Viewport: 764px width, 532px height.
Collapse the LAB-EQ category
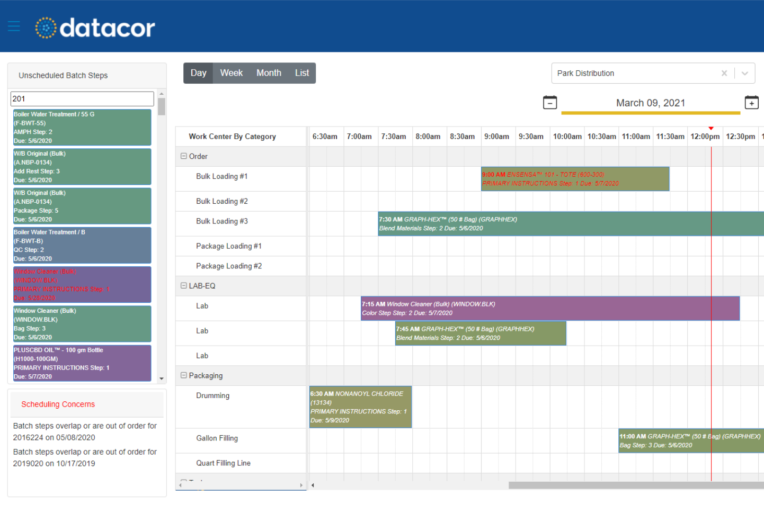pos(183,285)
